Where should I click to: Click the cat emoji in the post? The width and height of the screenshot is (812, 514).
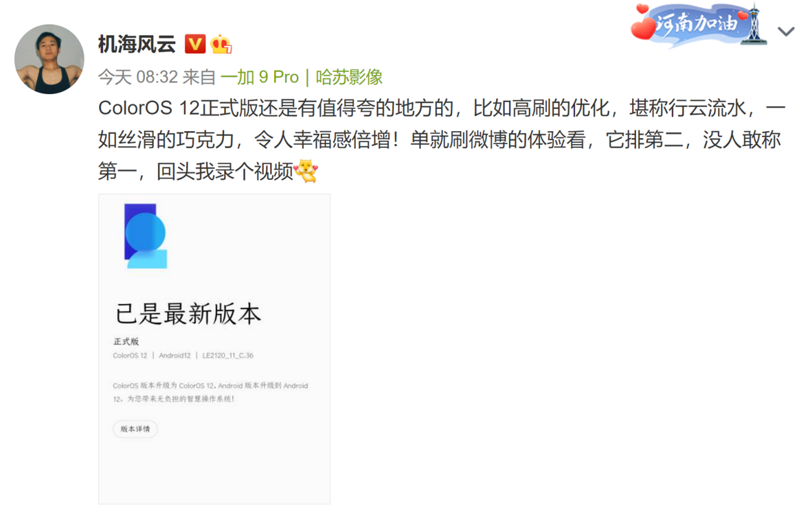(x=306, y=171)
